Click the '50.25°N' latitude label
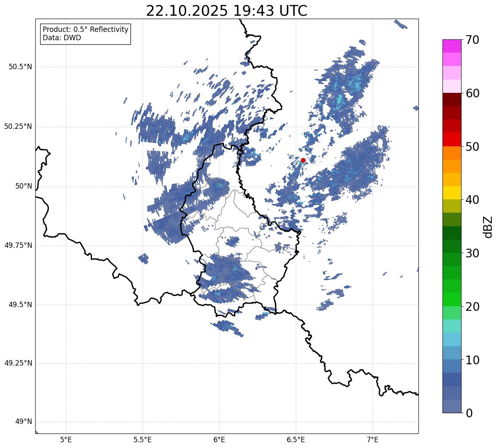Viewport: 498px width, 448px height. pos(18,126)
